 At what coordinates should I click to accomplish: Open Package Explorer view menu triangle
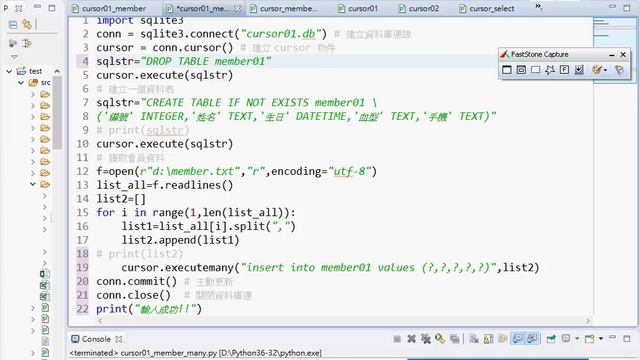coord(14,57)
